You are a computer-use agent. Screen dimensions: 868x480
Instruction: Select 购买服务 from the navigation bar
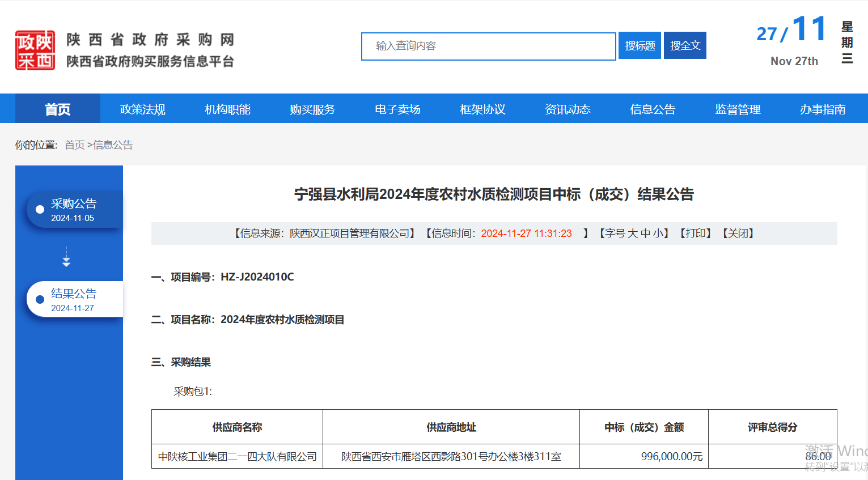pyautogui.click(x=312, y=109)
